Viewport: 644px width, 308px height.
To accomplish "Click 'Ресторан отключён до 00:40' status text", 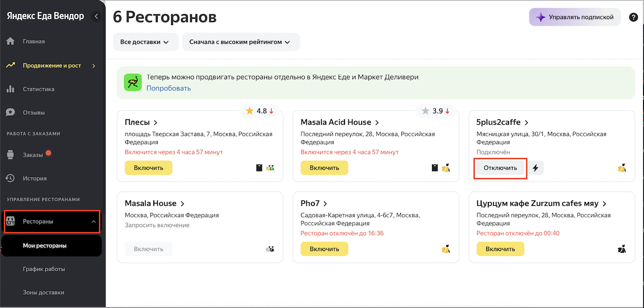I will (x=518, y=233).
